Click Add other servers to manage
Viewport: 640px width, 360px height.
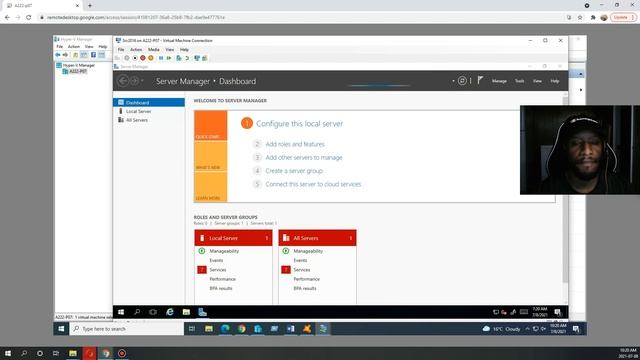point(304,158)
